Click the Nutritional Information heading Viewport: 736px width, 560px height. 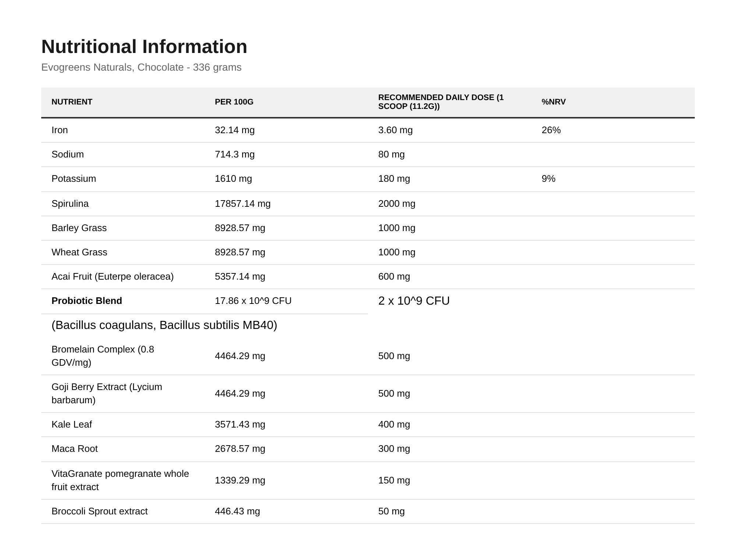tap(144, 47)
